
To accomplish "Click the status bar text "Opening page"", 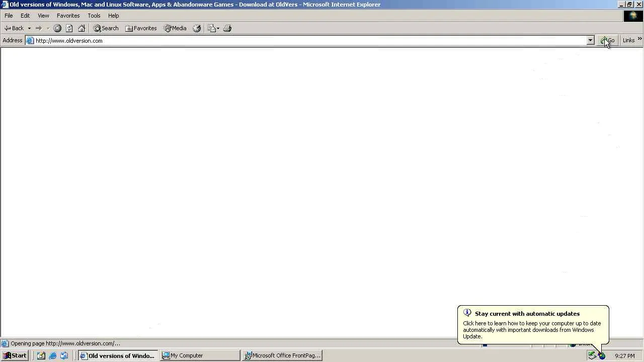I will coord(28,343).
